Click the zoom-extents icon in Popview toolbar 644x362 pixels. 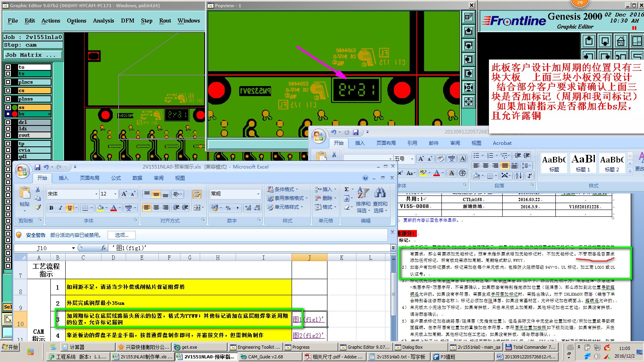coord(468,88)
